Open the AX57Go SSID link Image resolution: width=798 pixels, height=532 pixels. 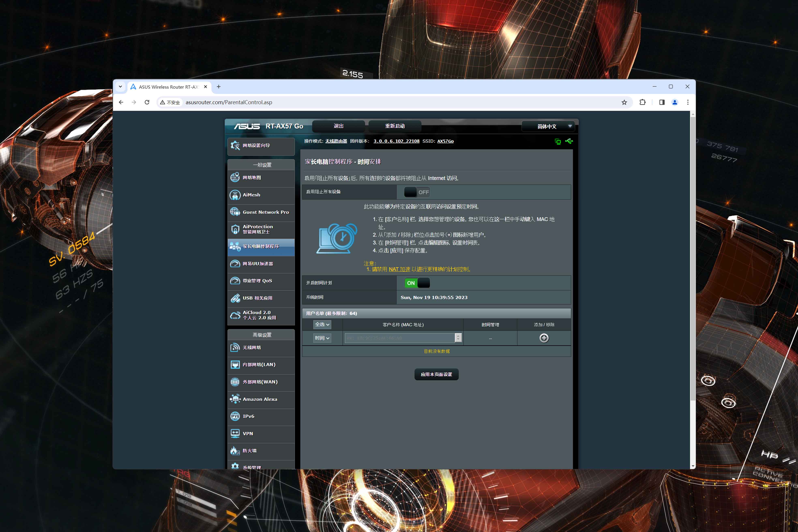pos(445,141)
